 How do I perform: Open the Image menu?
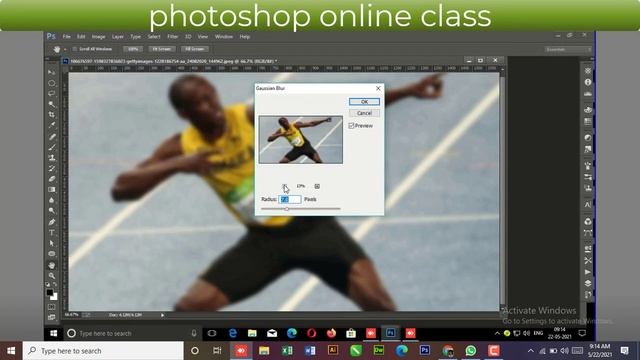pyautogui.click(x=98, y=37)
